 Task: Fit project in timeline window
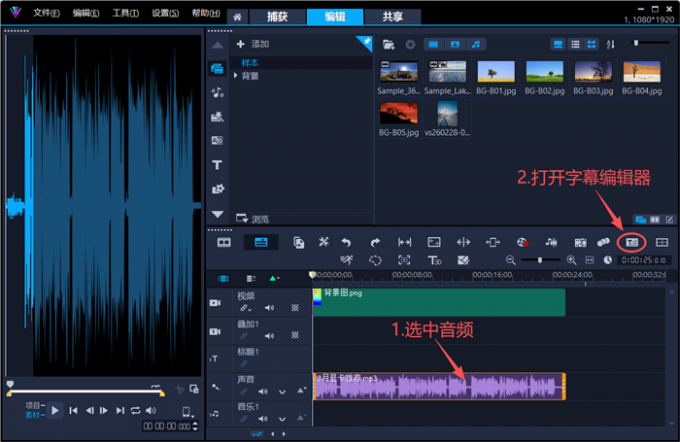pyautogui.click(x=589, y=260)
